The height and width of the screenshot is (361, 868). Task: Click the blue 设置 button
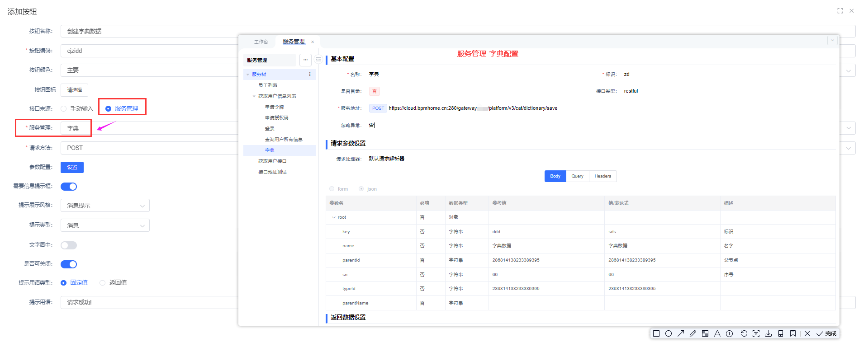point(72,167)
